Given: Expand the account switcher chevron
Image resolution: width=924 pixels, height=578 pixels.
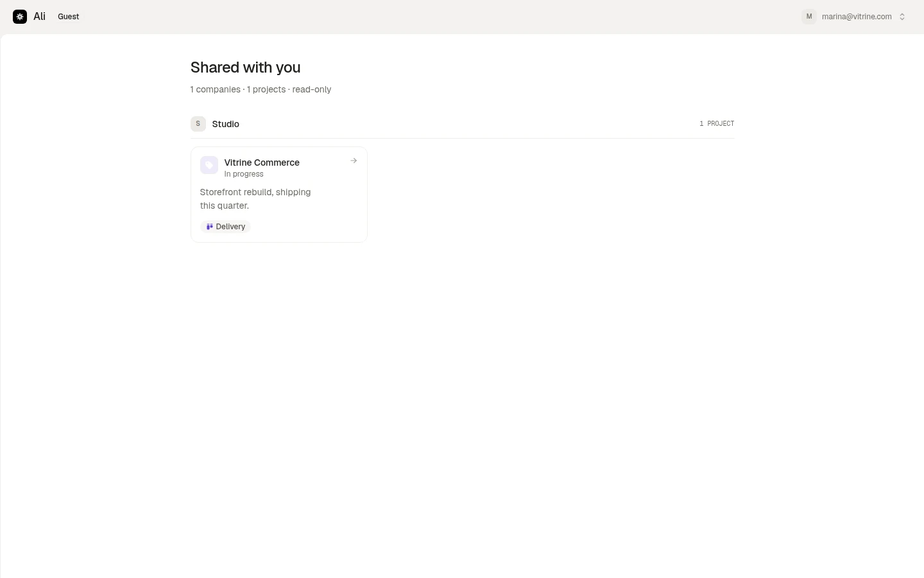Looking at the screenshot, I should [902, 17].
